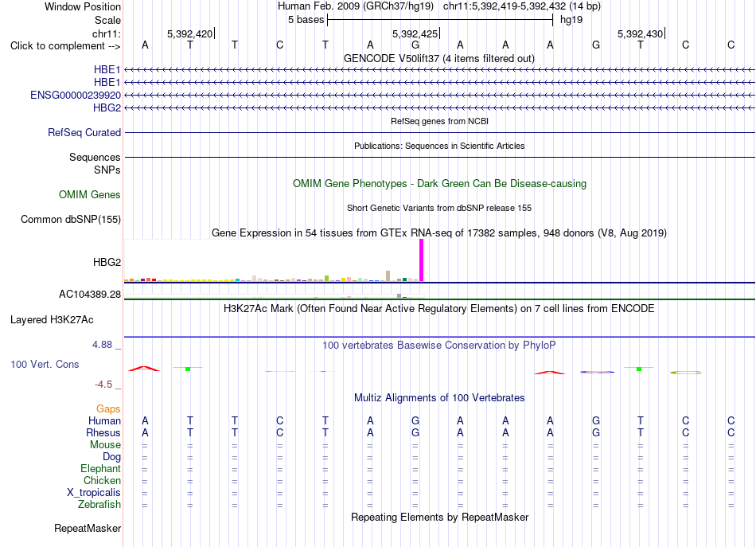
Task: Click the H3K27Ac Mark ENCODE track title
Action: point(439,309)
